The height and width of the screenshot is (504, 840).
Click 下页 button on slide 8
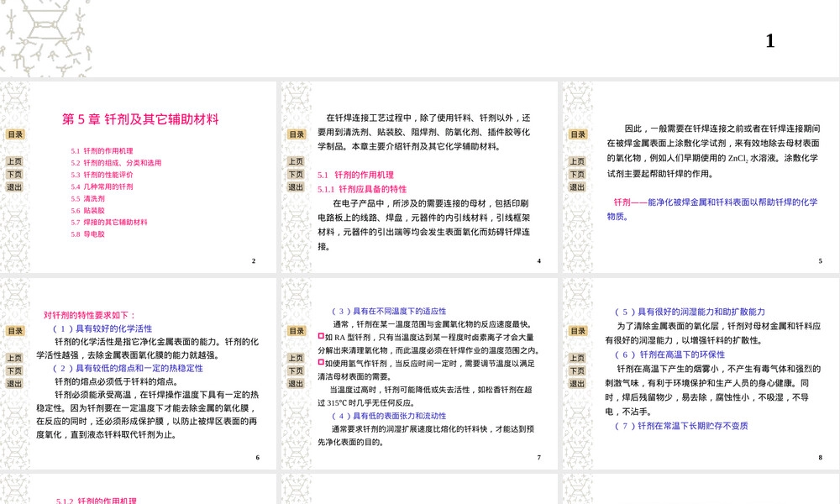click(577, 370)
